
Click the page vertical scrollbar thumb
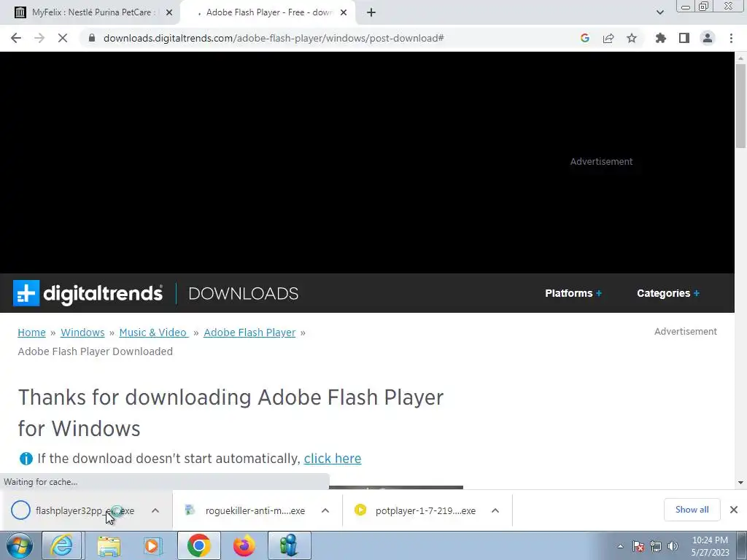(740, 106)
